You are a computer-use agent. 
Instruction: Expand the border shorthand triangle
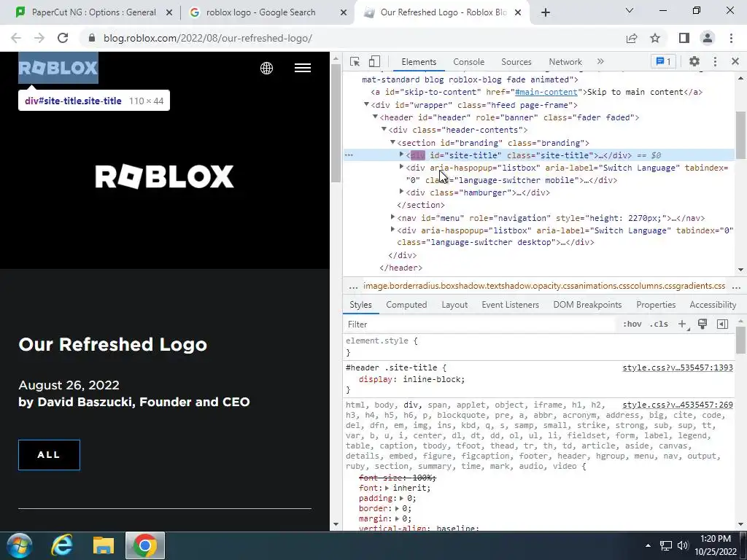point(397,508)
